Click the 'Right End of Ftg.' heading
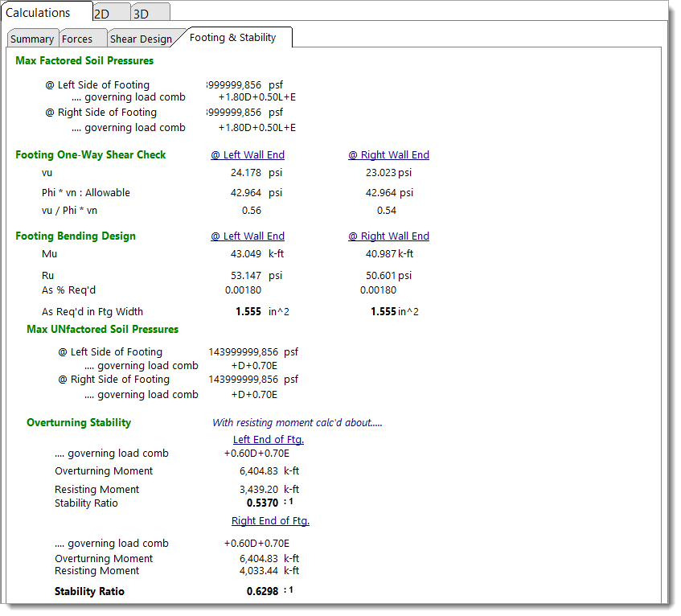The height and width of the screenshot is (616, 681). pos(270,521)
